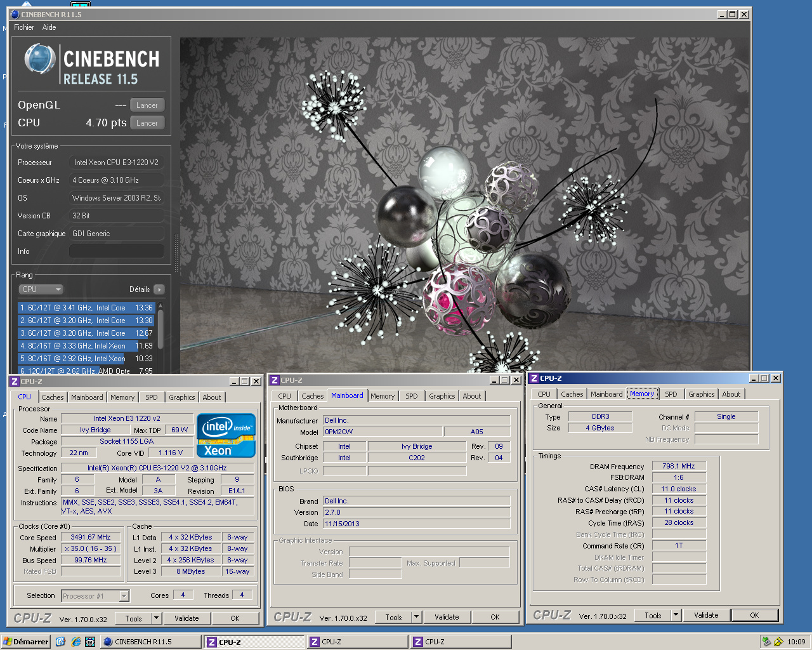
Task: Open SPD tab in CPU-Z Motherboard window
Action: tap(412, 396)
